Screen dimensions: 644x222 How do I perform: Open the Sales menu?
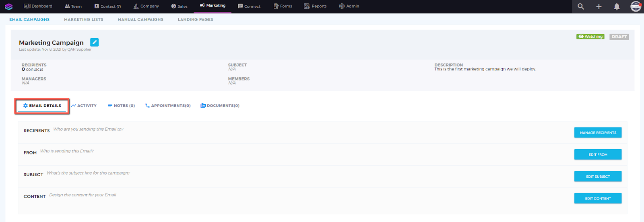coord(179,6)
